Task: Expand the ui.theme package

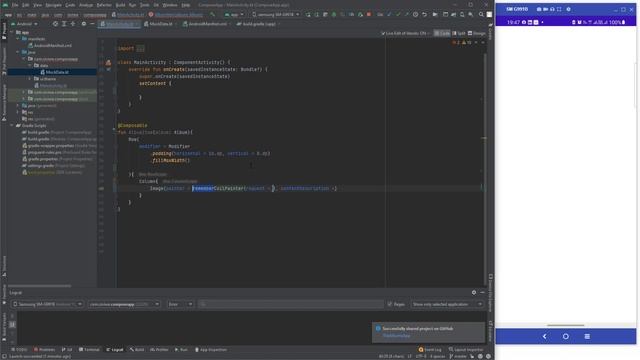Action: [30, 79]
